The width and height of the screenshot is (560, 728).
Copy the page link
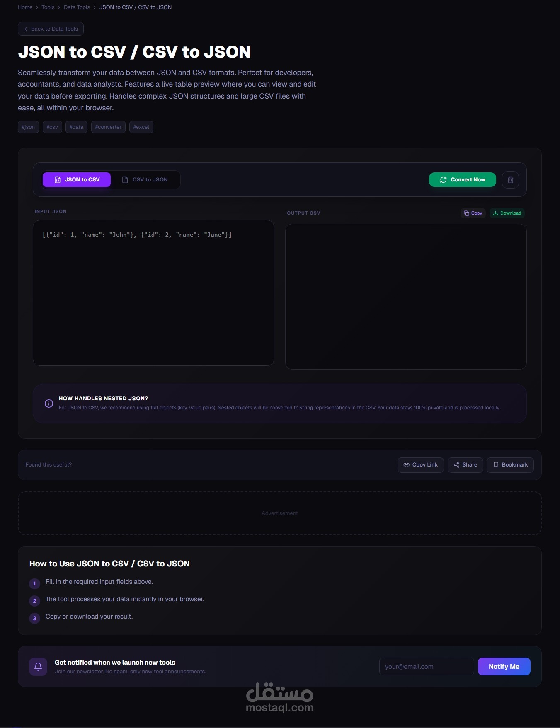click(420, 465)
